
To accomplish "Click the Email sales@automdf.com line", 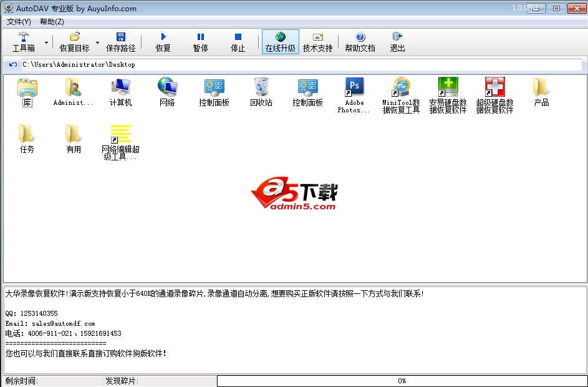I will coord(51,323).
